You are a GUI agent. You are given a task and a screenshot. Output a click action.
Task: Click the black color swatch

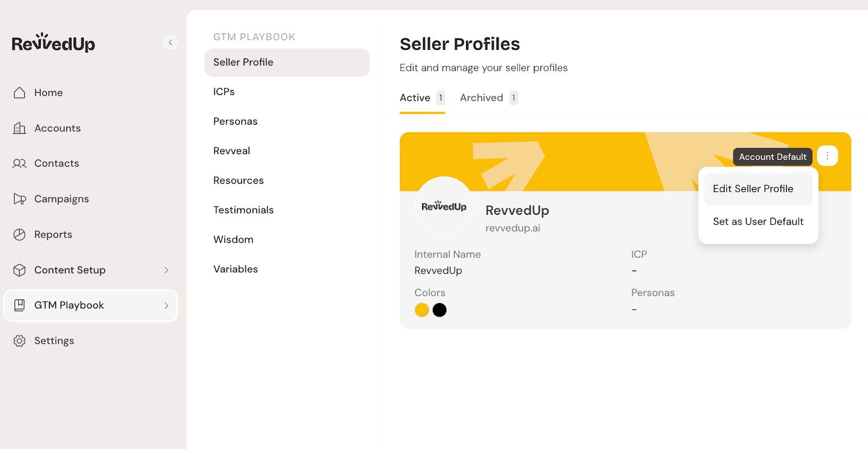[439, 310]
